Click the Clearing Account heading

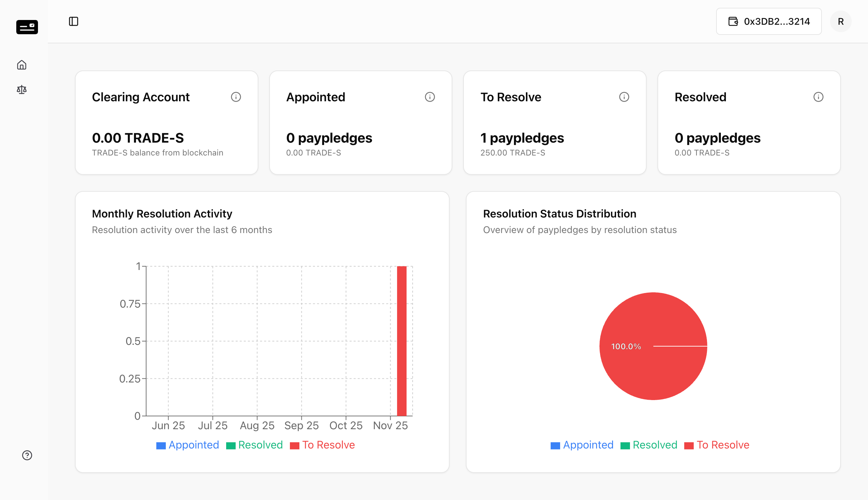pyautogui.click(x=141, y=97)
